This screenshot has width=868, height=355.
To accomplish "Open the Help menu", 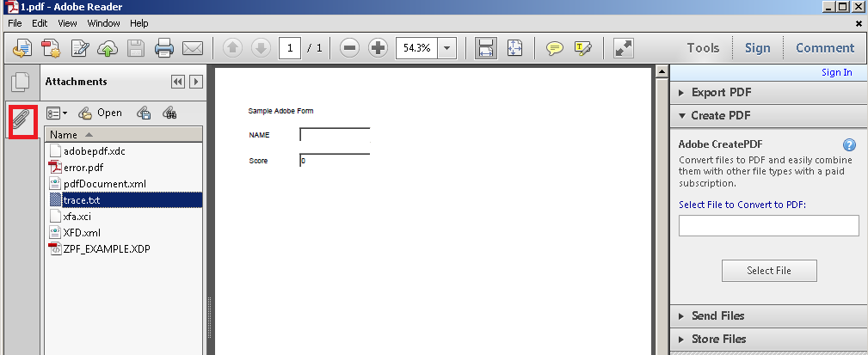I will point(139,23).
